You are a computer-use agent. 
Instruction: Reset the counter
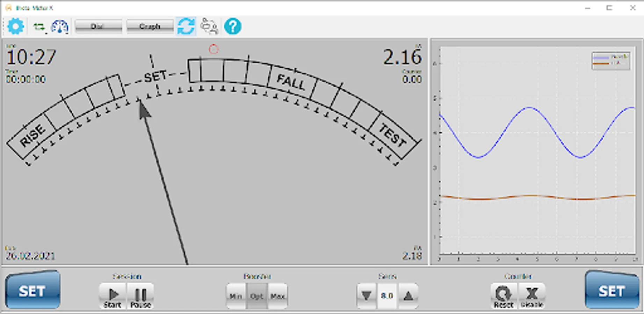tap(504, 296)
